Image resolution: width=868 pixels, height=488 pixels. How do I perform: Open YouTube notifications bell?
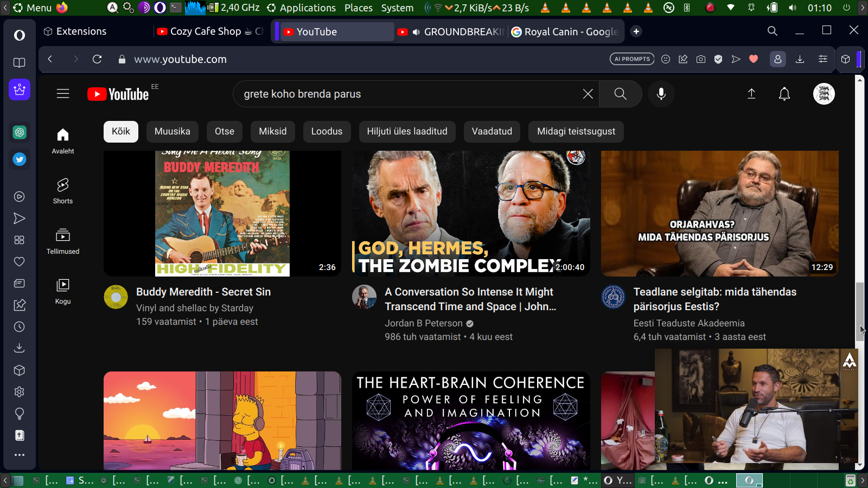pos(784,94)
